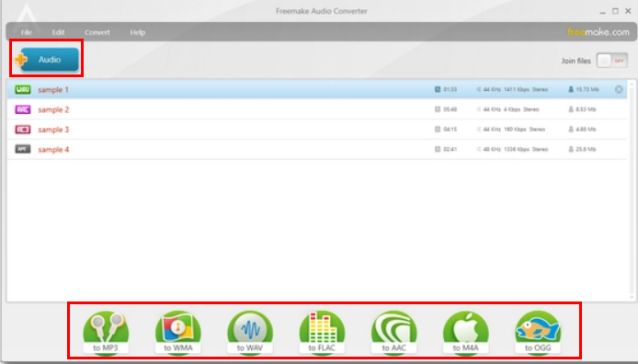Select the sample 4 file name
The width and height of the screenshot is (638, 364).
pos(53,149)
